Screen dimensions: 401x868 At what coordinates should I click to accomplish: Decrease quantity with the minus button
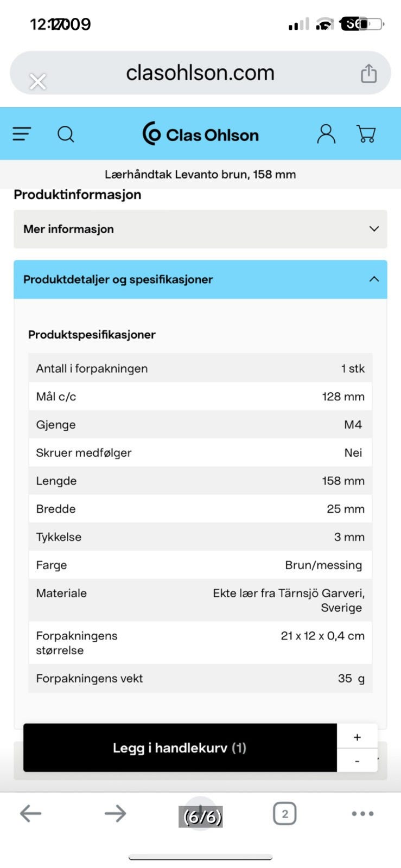[x=357, y=761]
